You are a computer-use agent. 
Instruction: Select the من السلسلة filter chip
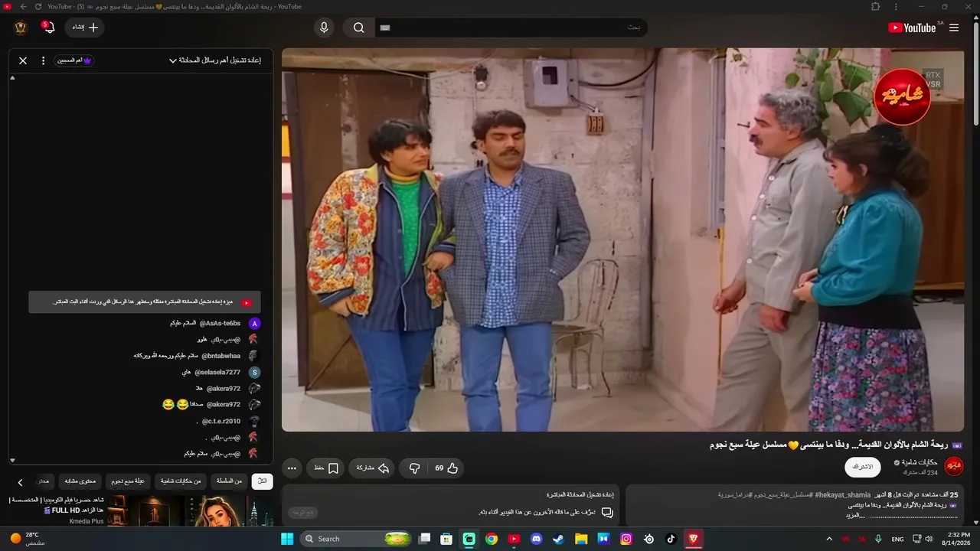click(x=229, y=481)
